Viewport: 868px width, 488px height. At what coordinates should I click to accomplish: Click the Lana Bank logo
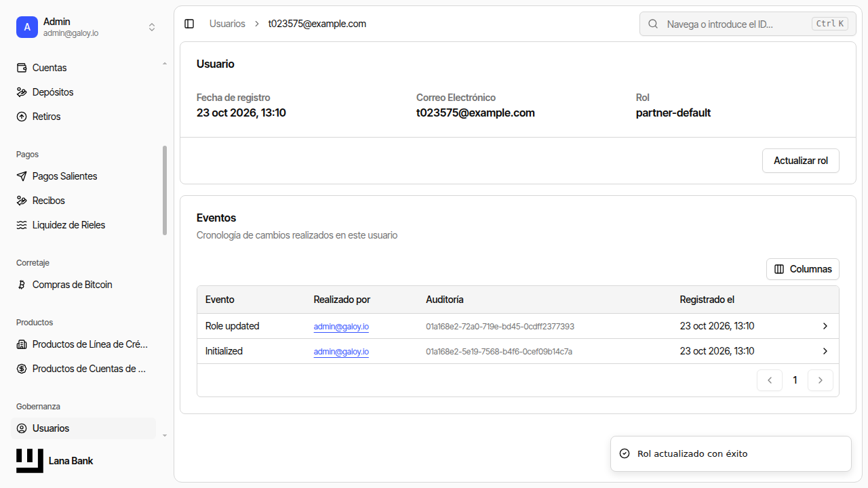pyautogui.click(x=30, y=461)
